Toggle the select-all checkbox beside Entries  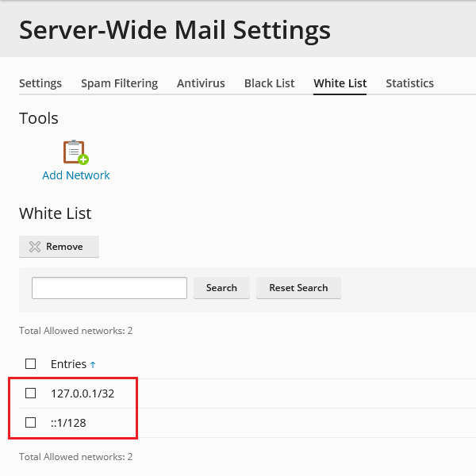tap(31, 364)
